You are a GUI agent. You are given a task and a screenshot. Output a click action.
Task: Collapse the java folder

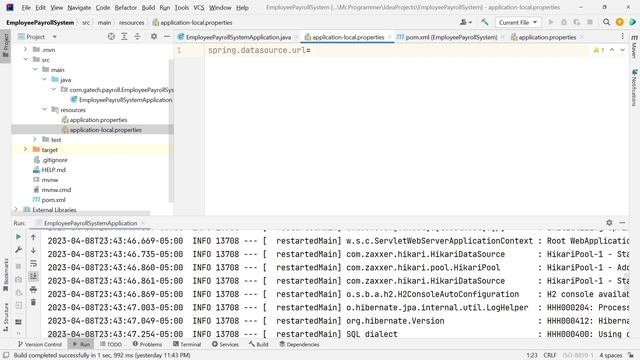pos(44,80)
